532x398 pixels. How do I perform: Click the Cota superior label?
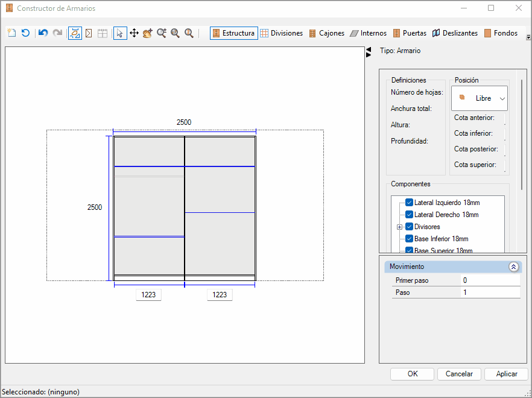tap(475, 165)
